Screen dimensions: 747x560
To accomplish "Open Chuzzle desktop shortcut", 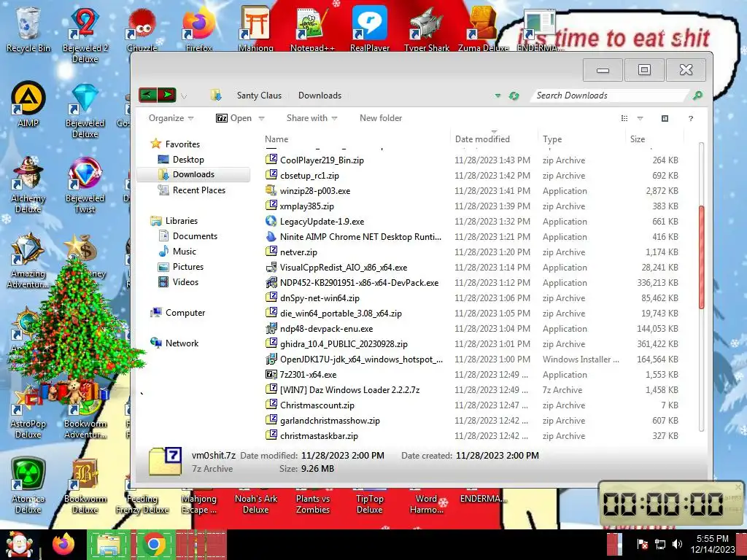I will (x=142, y=29).
